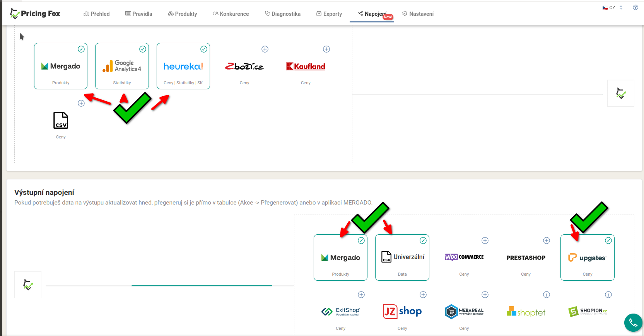Click the info icon above Shopion
The image size is (644, 336).
(608, 295)
